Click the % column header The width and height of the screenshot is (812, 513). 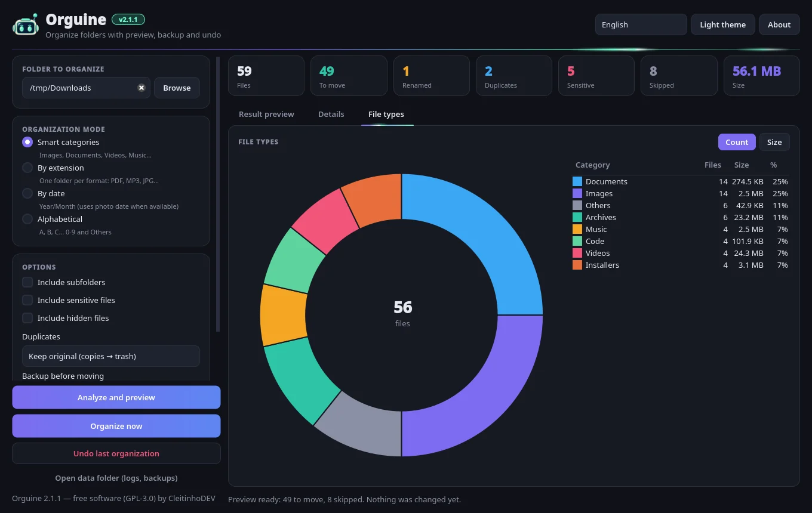774,165
